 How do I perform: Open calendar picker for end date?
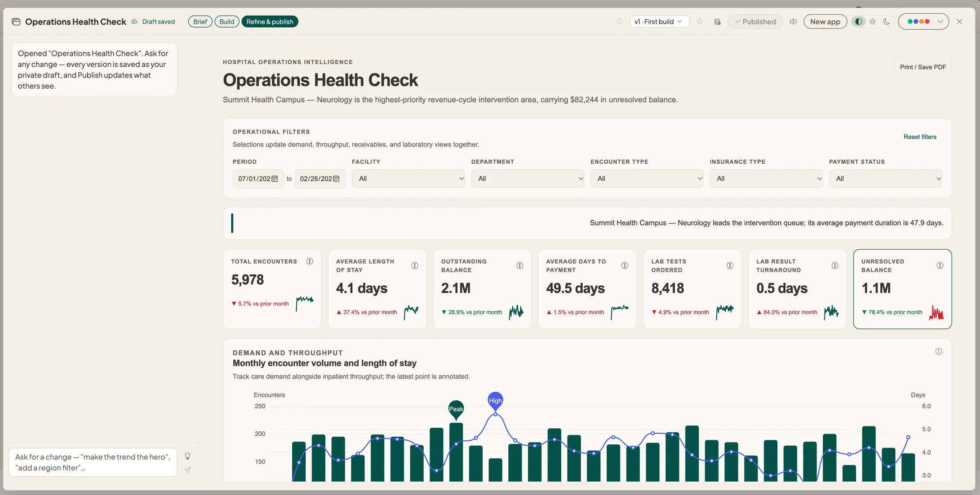pyautogui.click(x=336, y=179)
